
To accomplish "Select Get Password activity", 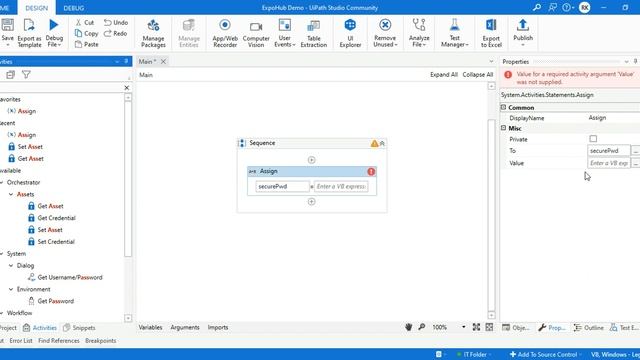I will pos(56,301).
